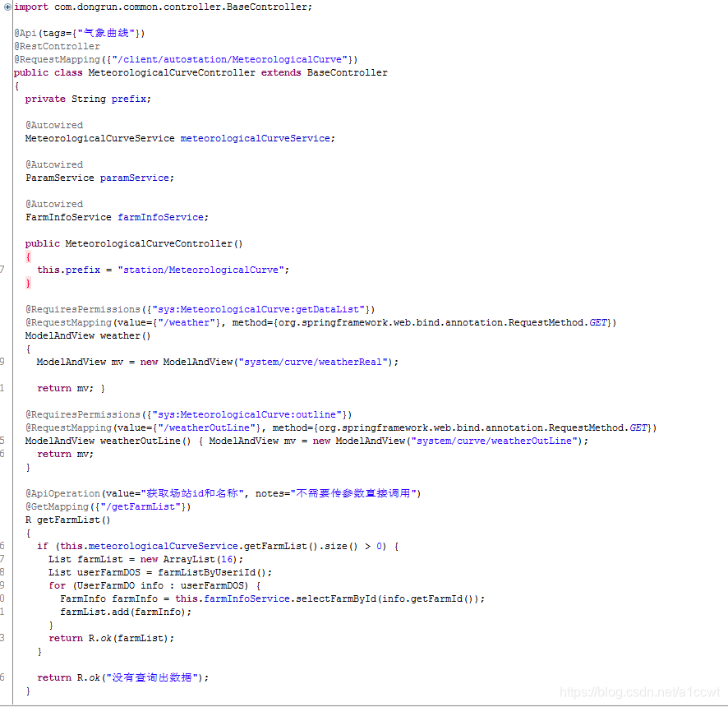This screenshot has width=728, height=707.
Task: Click the class name MeteorologicalCurveController in declaration
Action: (172, 72)
